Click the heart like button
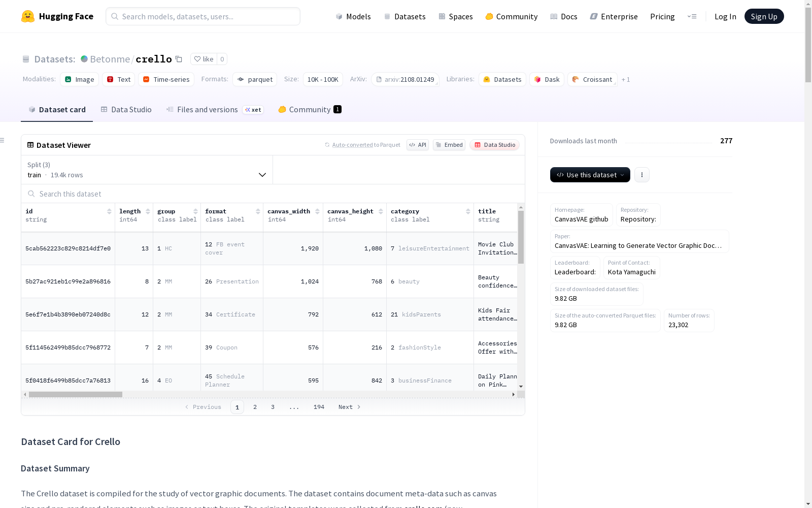This screenshot has height=508, width=812. pyautogui.click(x=204, y=59)
